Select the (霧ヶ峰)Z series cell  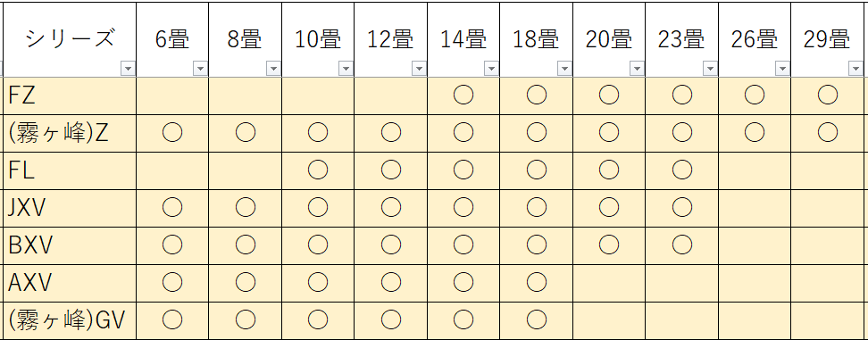70,133
